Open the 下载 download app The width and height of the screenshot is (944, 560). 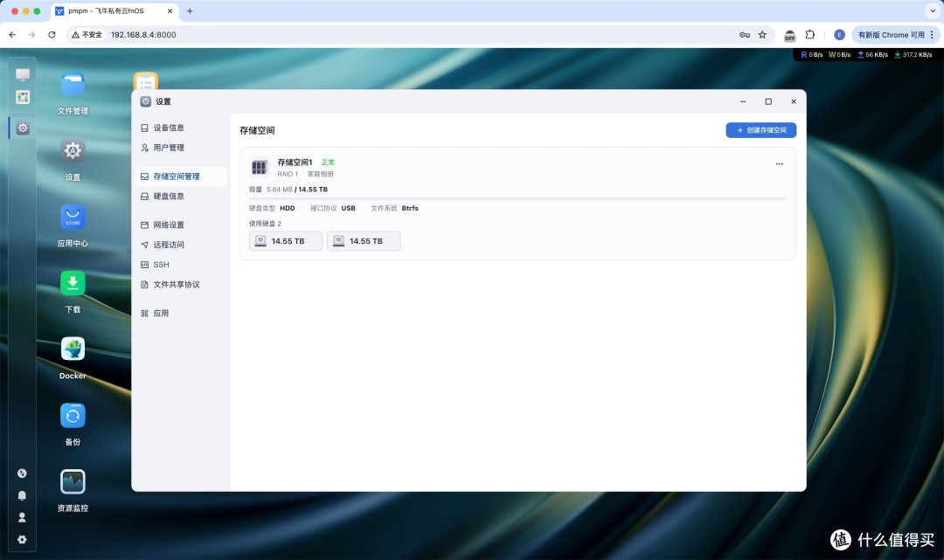tap(73, 283)
